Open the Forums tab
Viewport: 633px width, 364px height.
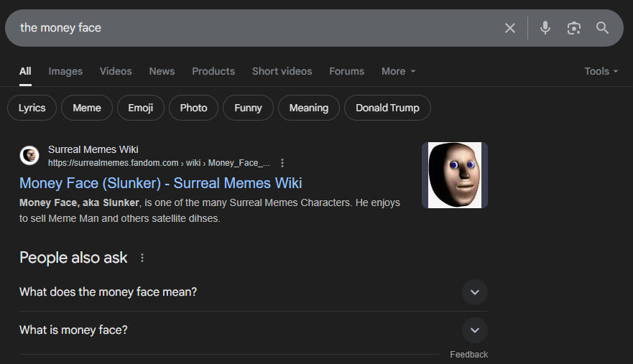coord(347,71)
